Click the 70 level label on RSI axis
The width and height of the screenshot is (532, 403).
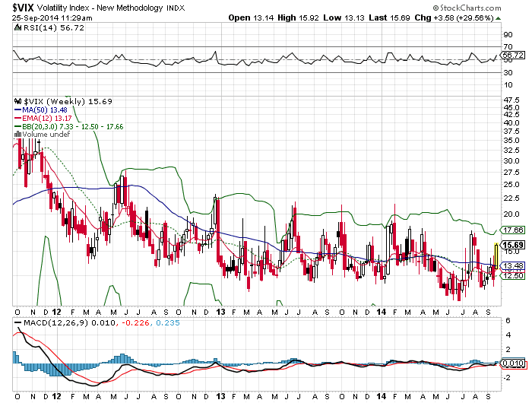[x=508, y=47]
